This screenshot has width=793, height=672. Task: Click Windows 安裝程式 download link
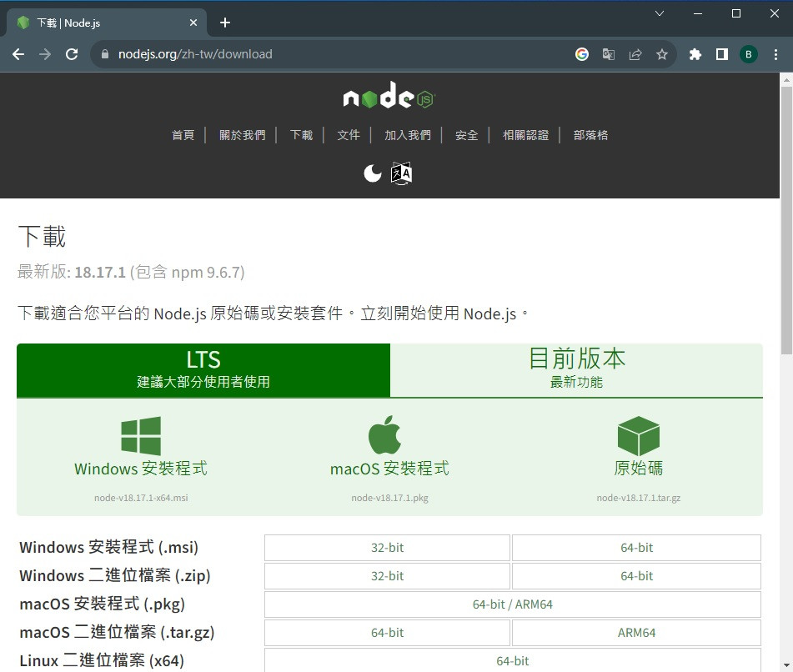click(141, 469)
